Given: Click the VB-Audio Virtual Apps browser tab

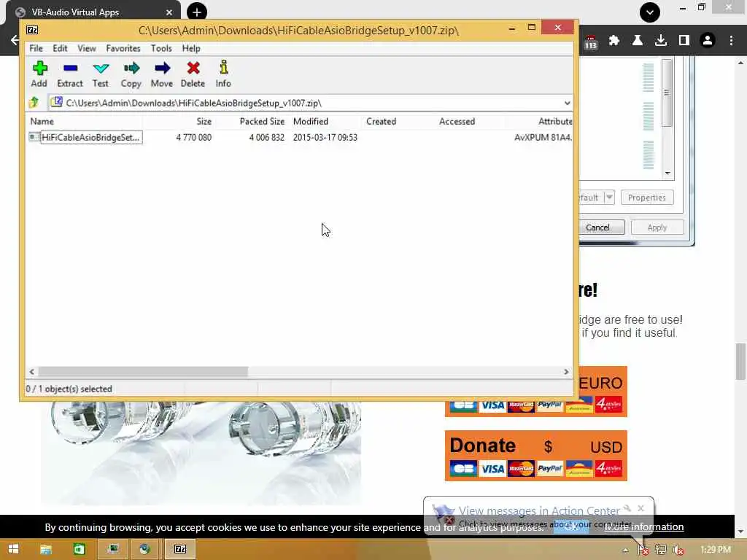Looking at the screenshot, I should point(93,12).
